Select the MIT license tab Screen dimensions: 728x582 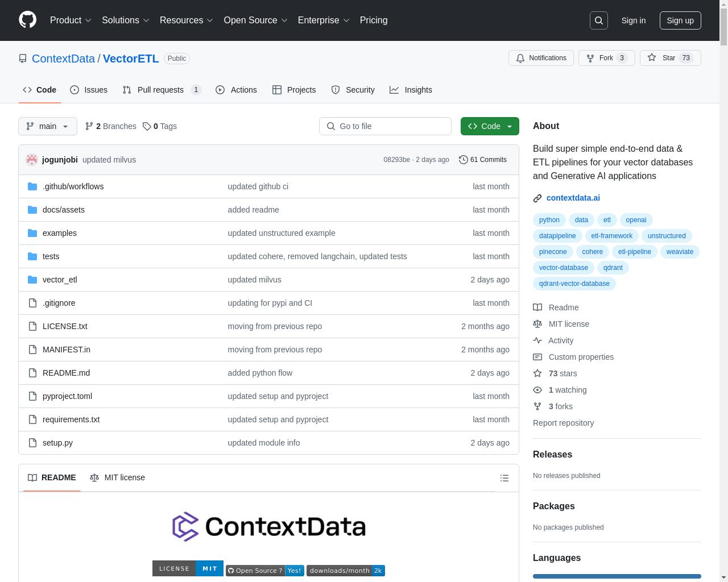coord(117,477)
